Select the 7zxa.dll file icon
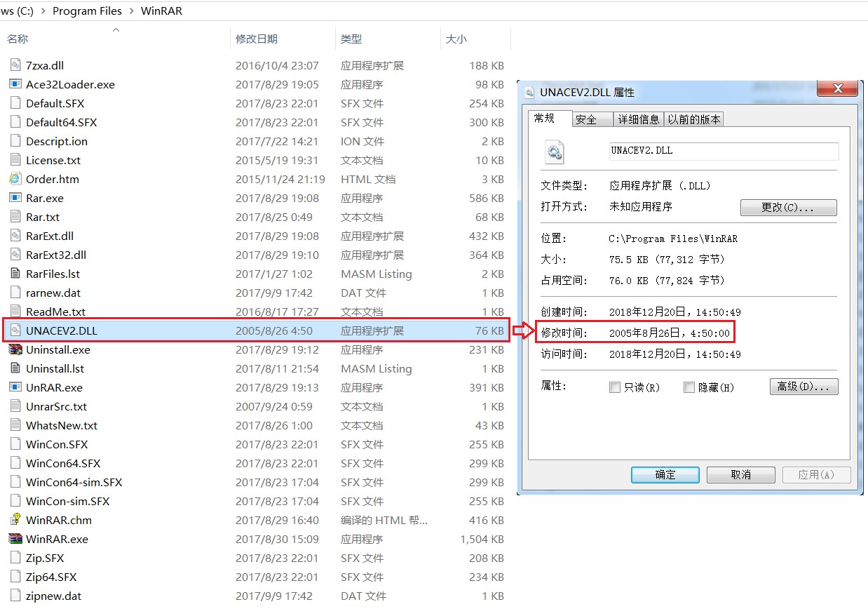The height and width of the screenshot is (609, 868). pyautogui.click(x=15, y=65)
